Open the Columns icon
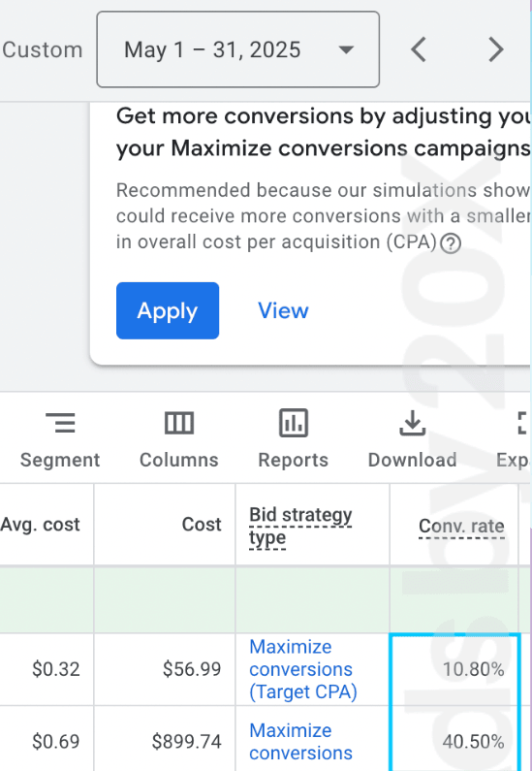532x771 pixels. (x=179, y=423)
